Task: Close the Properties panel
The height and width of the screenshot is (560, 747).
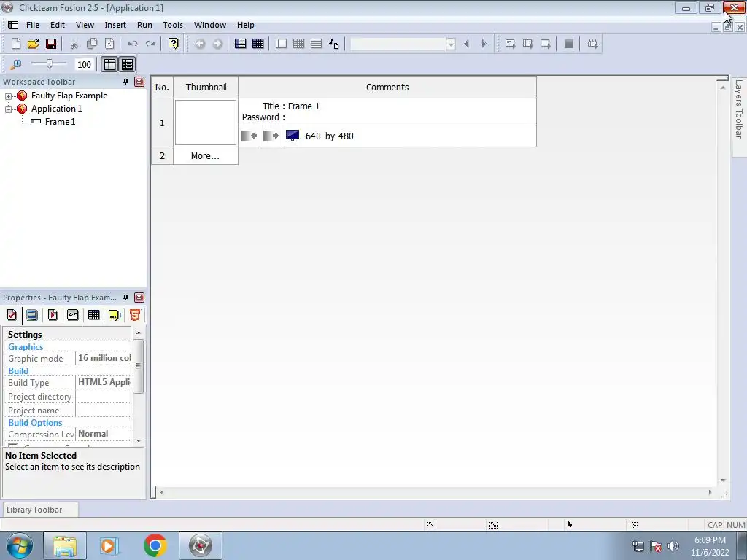Action: (139, 297)
